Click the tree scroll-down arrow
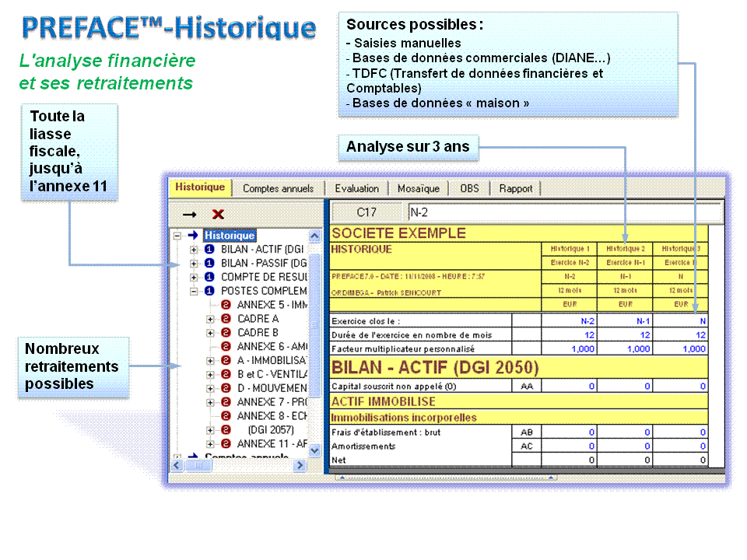Viewport: 747px width, 560px height. (x=314, y=450)
